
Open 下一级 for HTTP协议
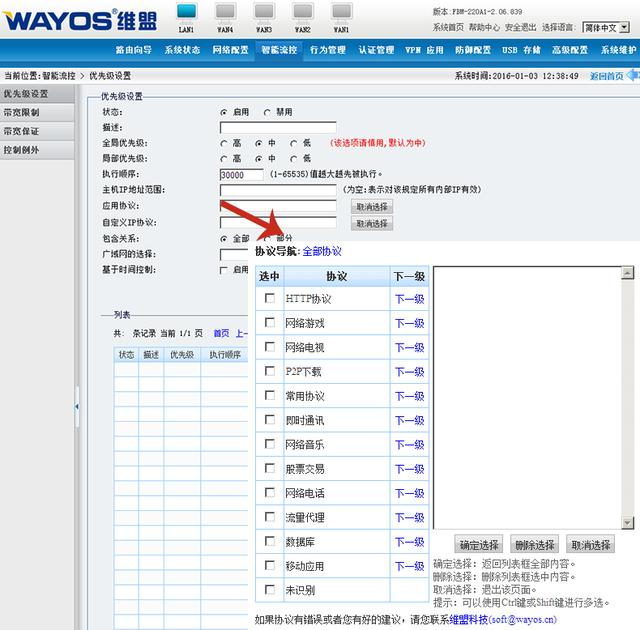409,299
